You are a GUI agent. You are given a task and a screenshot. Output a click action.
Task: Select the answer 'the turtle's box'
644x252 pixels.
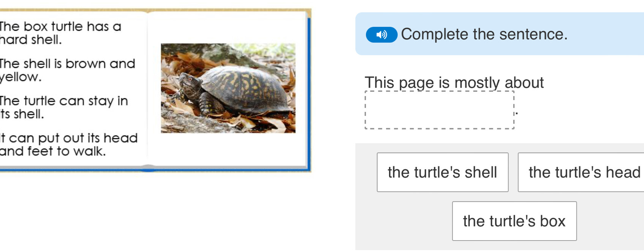pos(514,220)
